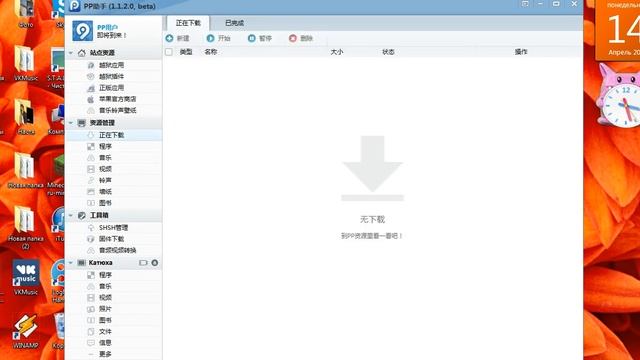
Task: Click the 操作 column header
Action: [521, 52]
